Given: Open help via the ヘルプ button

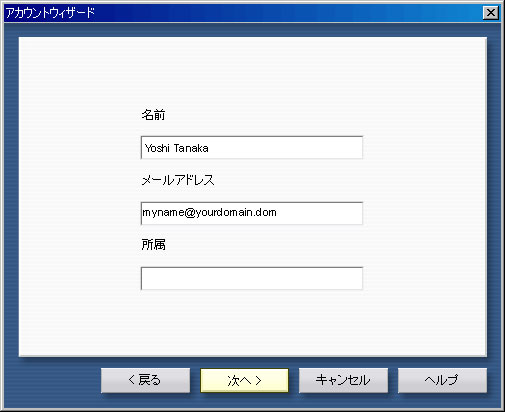Looking at the screenshot, I should click(x=442, y=380).
